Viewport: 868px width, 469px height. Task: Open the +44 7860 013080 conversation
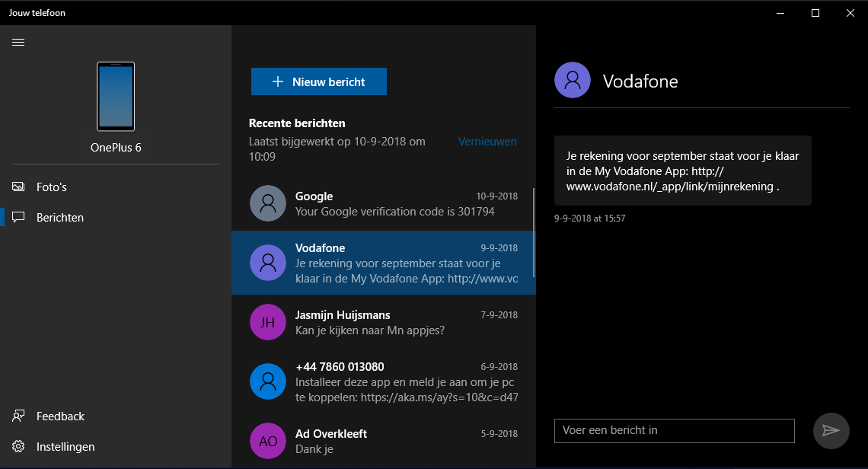click(383, 381)
